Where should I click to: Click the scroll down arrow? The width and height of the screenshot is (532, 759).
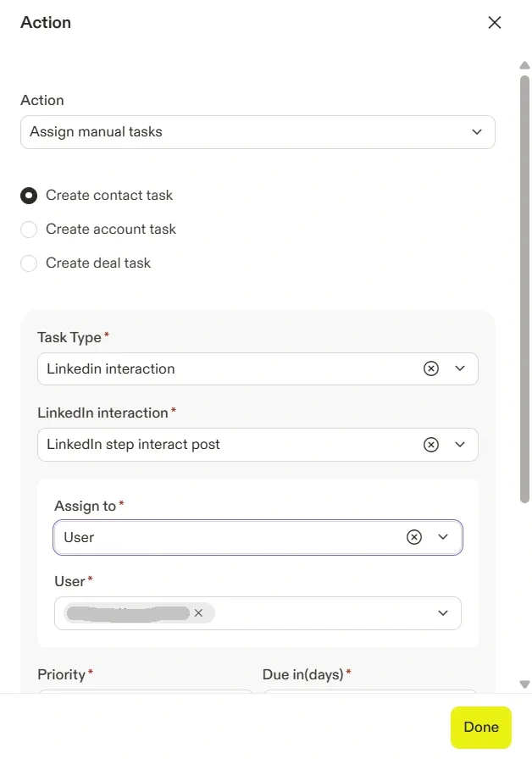pos(524,684)
